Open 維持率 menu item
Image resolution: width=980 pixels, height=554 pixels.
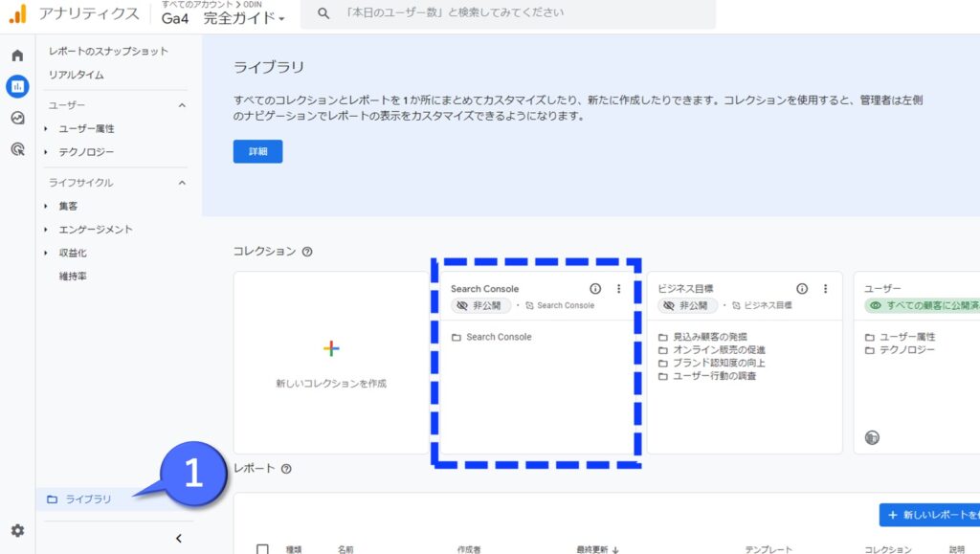pyautogui.click(x=73, y=277)
